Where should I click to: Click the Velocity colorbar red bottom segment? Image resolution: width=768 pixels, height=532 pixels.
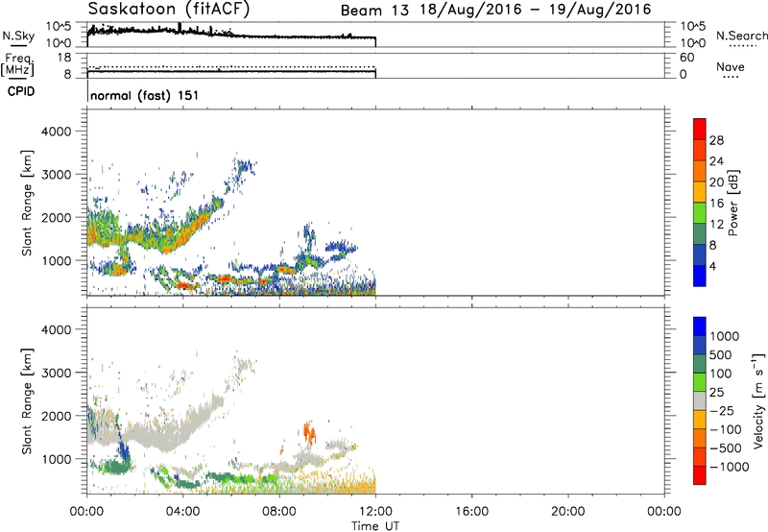click(700, 475)
